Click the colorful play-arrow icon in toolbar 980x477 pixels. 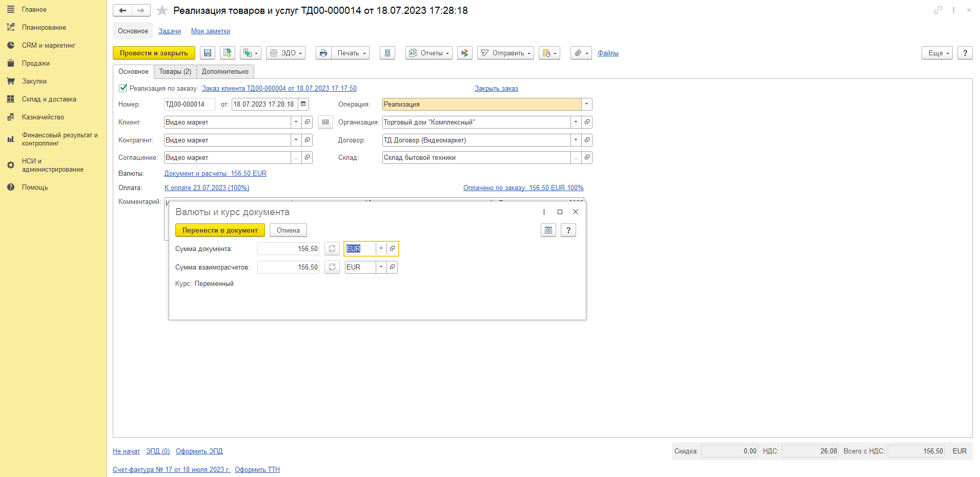(x=465, y=53)
